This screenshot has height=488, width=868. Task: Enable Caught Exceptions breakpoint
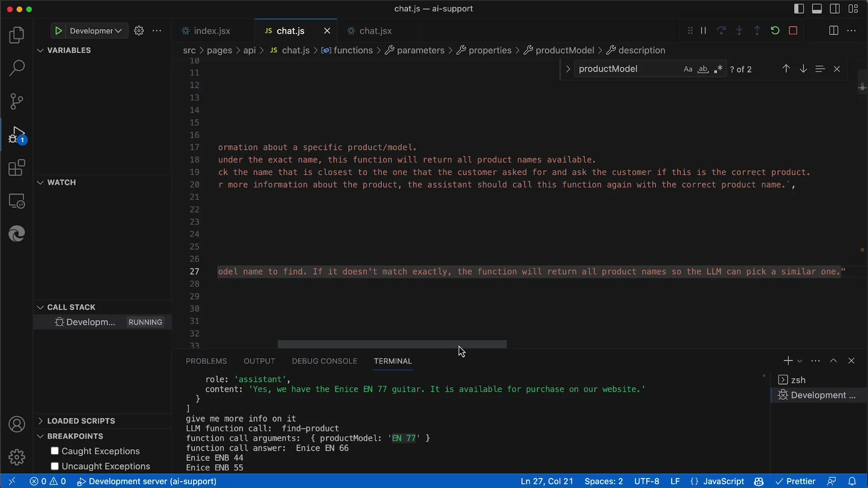pos(55,451)
